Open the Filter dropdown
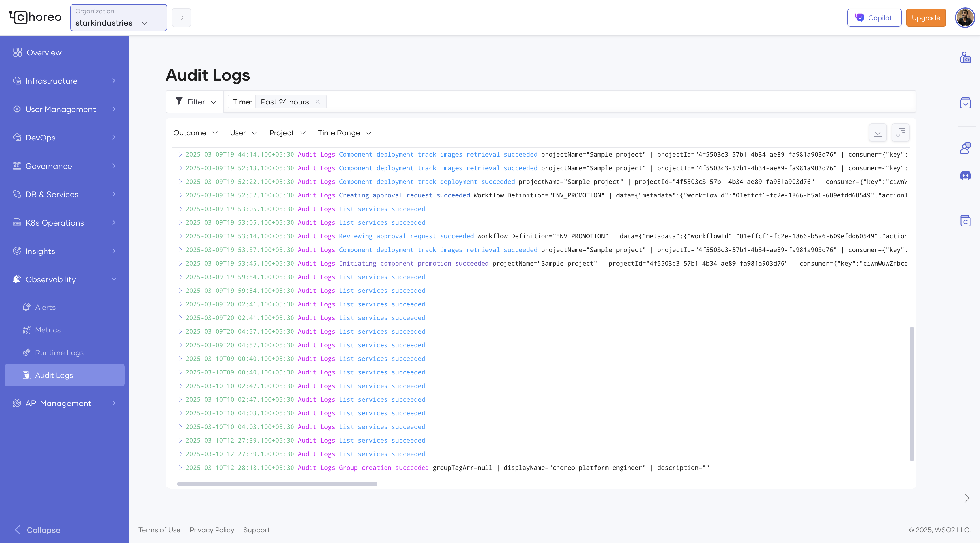The height and width of the screenshot is (543, 980). click(x=196, y=102)
